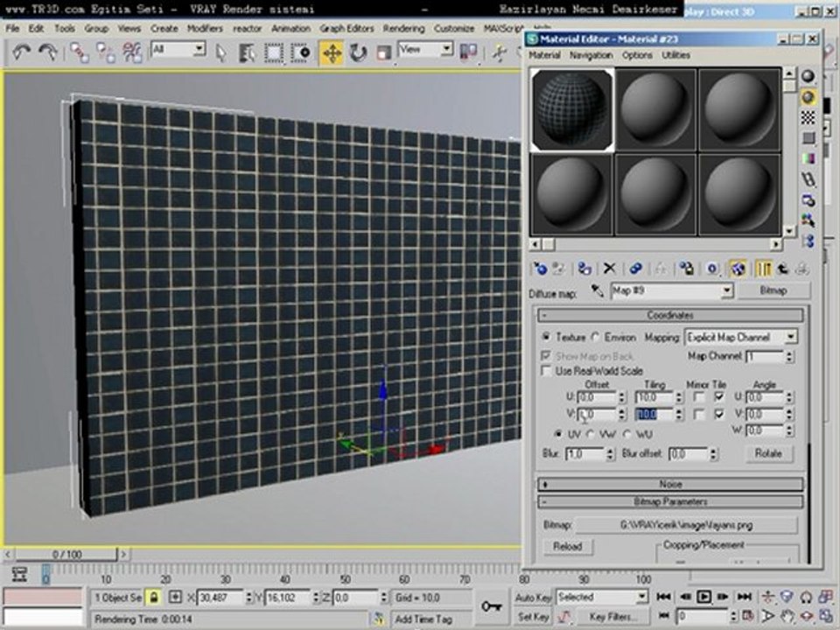Toggle Show End Result icon

tap(763, 269)
